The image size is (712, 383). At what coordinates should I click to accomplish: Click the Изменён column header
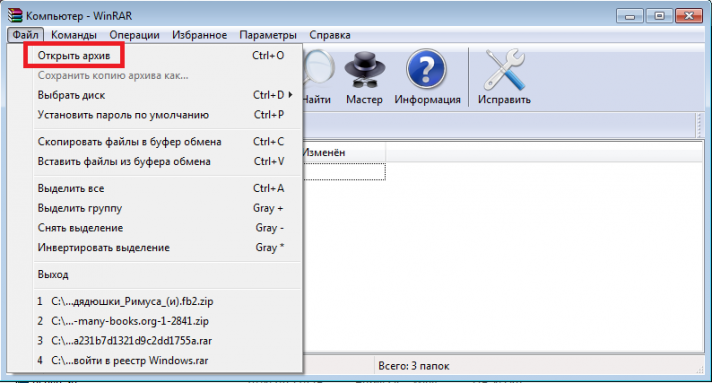(344, 152)
